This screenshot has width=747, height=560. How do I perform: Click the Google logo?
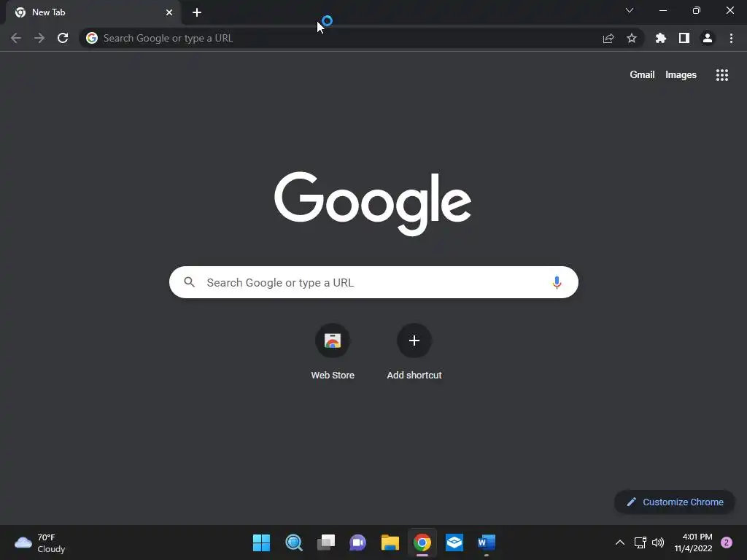[x=373, y=204]
